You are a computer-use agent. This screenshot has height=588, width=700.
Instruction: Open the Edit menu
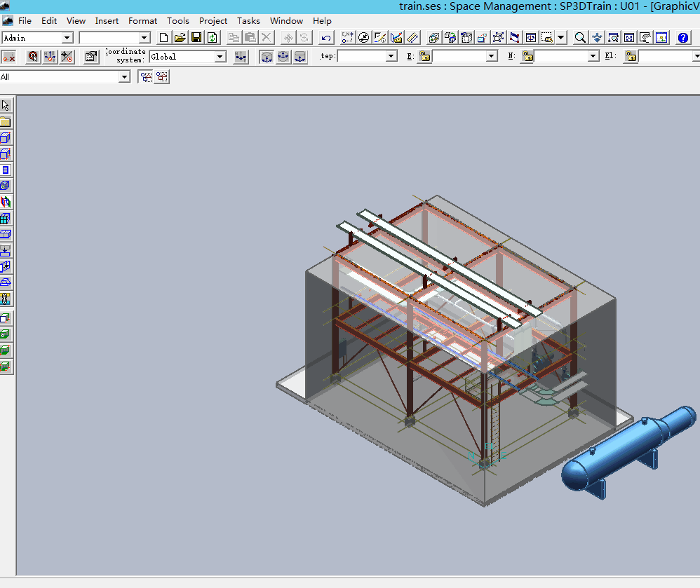click(49, 21)
